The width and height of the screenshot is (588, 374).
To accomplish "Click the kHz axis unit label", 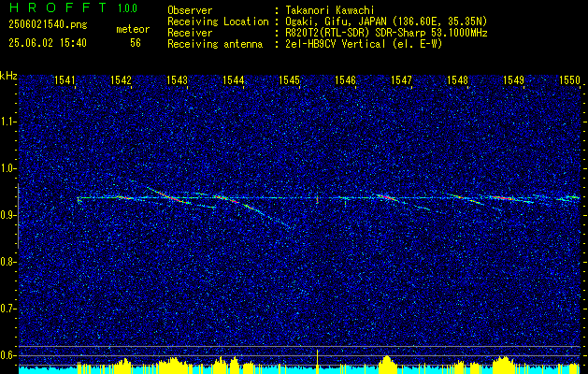I will [x=8, y=76].
